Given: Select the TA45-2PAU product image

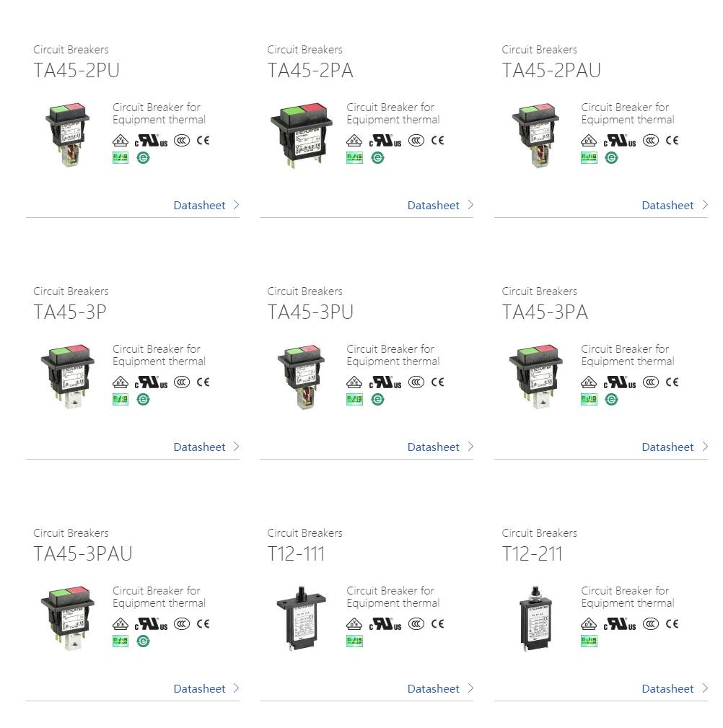Looking at the screenshot, I should coord(535,135).
